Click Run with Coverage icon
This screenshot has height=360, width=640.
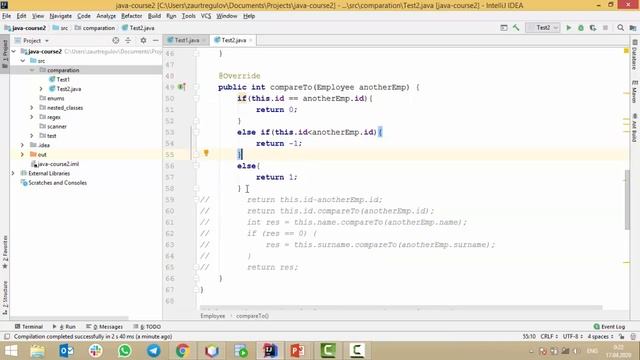tap(593, 28)
